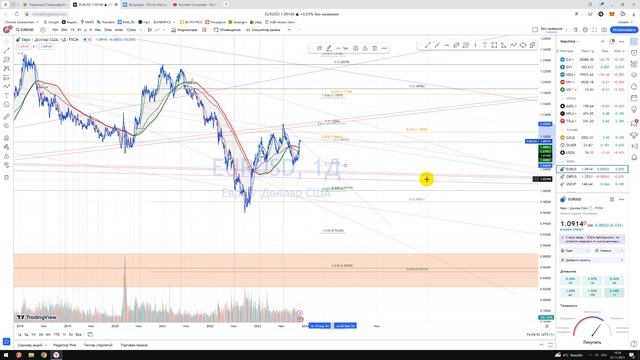Toggle lock on selected drawing in floating toolbar
Image resolution: width=640 pixels, height=360 pixels.
[x=365, y=48]
